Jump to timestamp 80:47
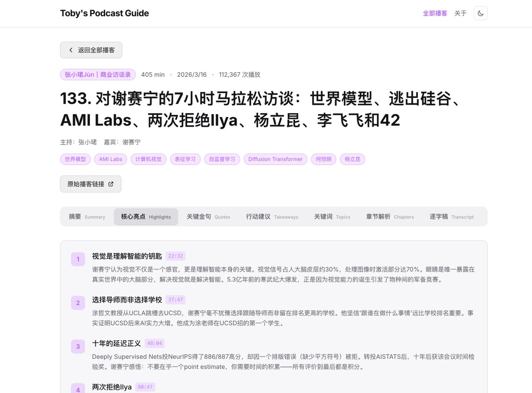532x393 pixels. (145, 387)
